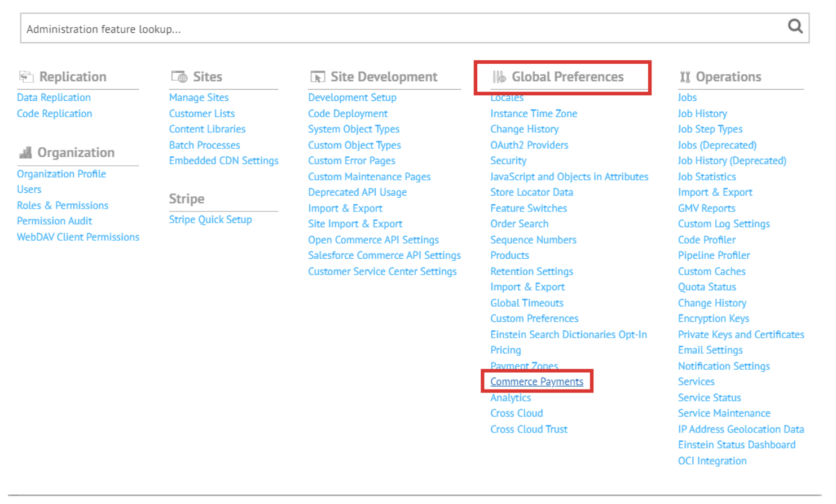836x504 pixels.
Task: Open Private Keys and Certificates
Action: pyautogui.click(x=741, y=334)
